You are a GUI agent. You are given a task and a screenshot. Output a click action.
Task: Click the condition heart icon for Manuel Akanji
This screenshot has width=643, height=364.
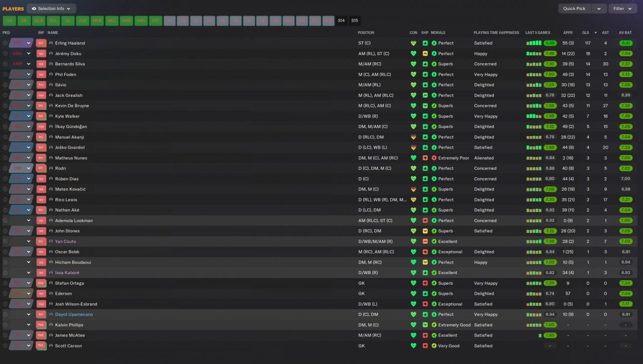pos(413,137)
